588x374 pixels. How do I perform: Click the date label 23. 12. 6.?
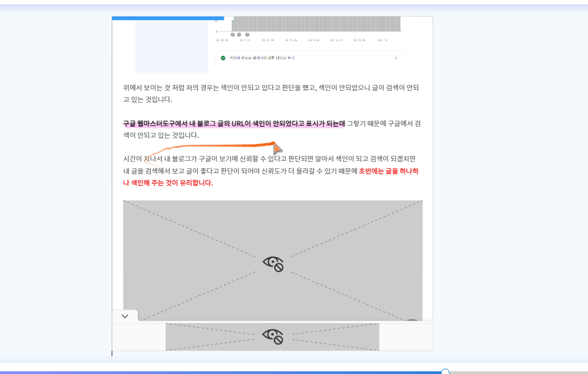(x=314, y=38)
